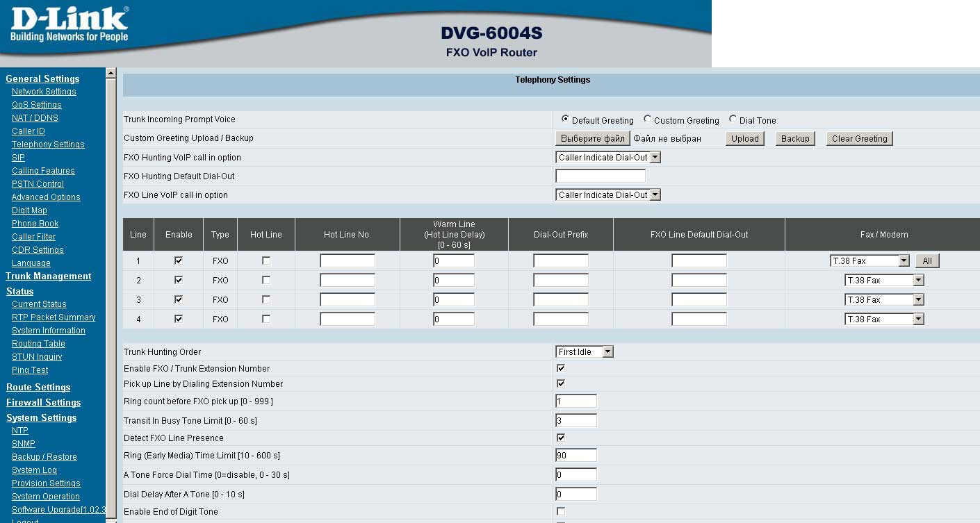Viewport: 980px width, 523px height.
Task: Open FXO Hunting VoIP call in option dropdown
Action: pyautogui.click(x=607, y=158)
